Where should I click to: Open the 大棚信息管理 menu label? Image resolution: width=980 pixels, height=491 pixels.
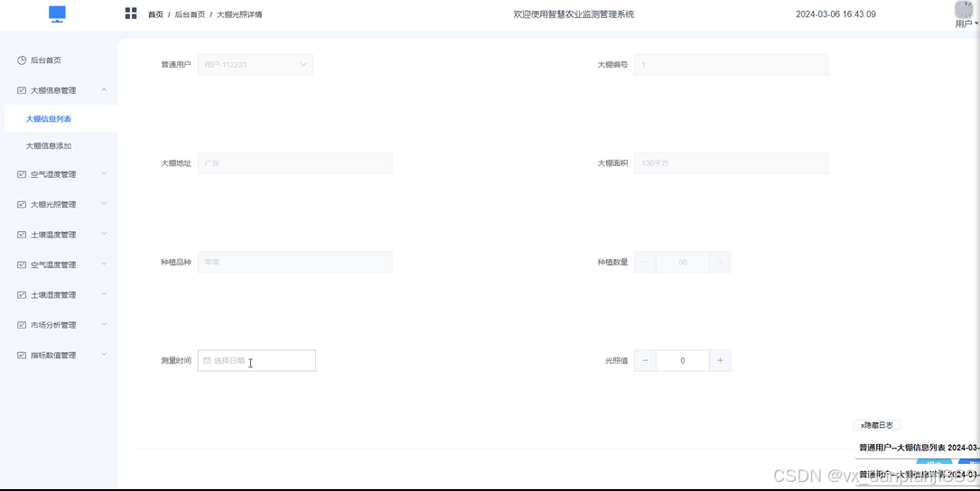[x=53, y=90]
